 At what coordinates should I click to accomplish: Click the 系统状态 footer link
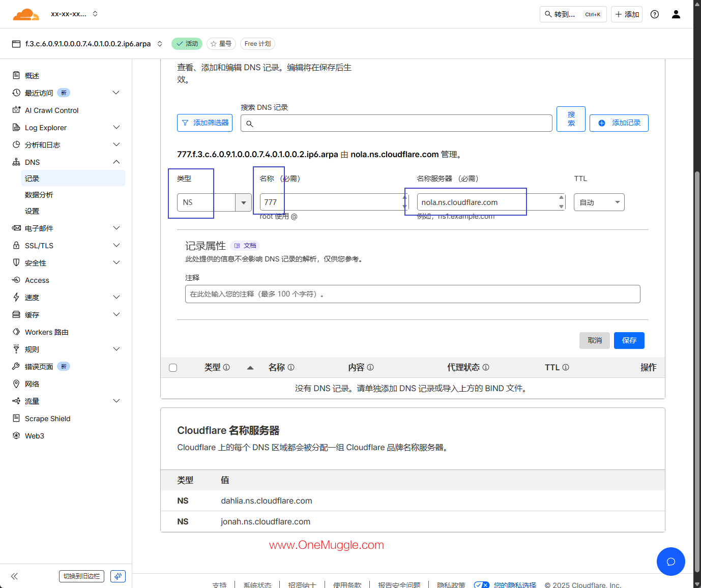click(257, 585)
